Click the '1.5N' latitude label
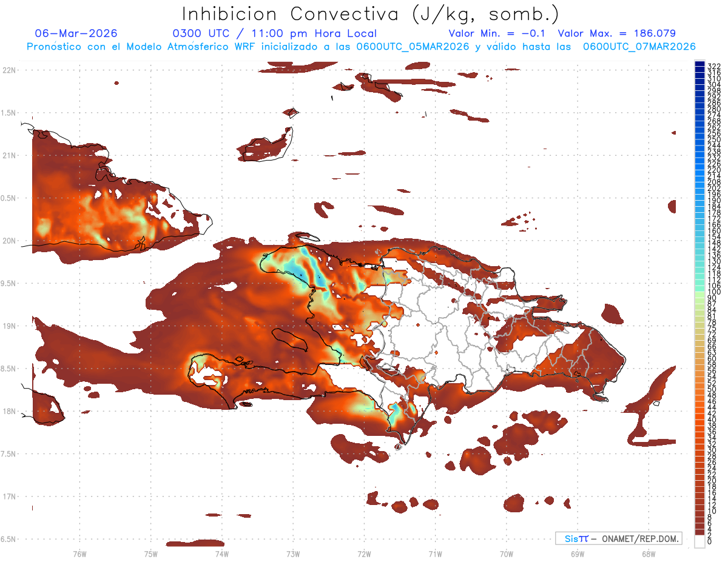This screenshot has width=728, height=562. click(9, 113)
